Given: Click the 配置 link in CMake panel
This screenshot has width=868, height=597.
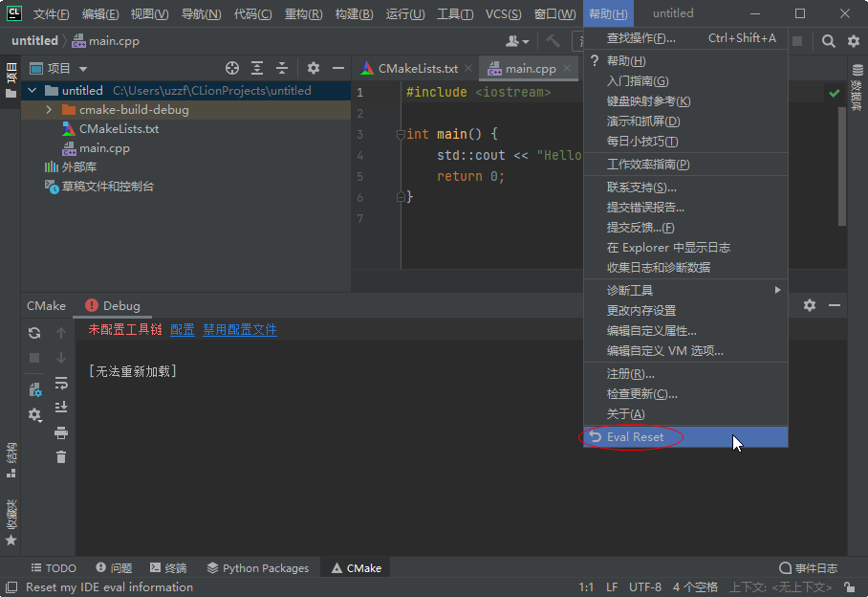Looking at the screenshot, I should pyautogui.click(x=182, y=330).
